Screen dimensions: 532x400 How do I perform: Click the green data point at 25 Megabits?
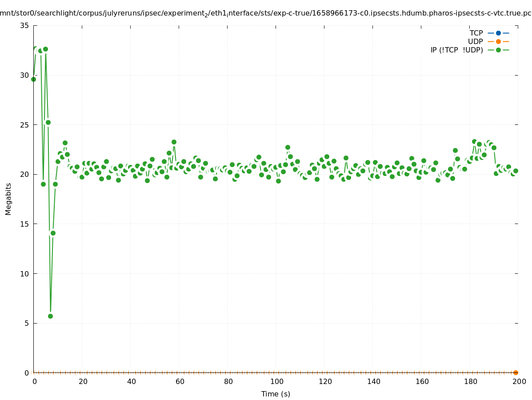48,122
